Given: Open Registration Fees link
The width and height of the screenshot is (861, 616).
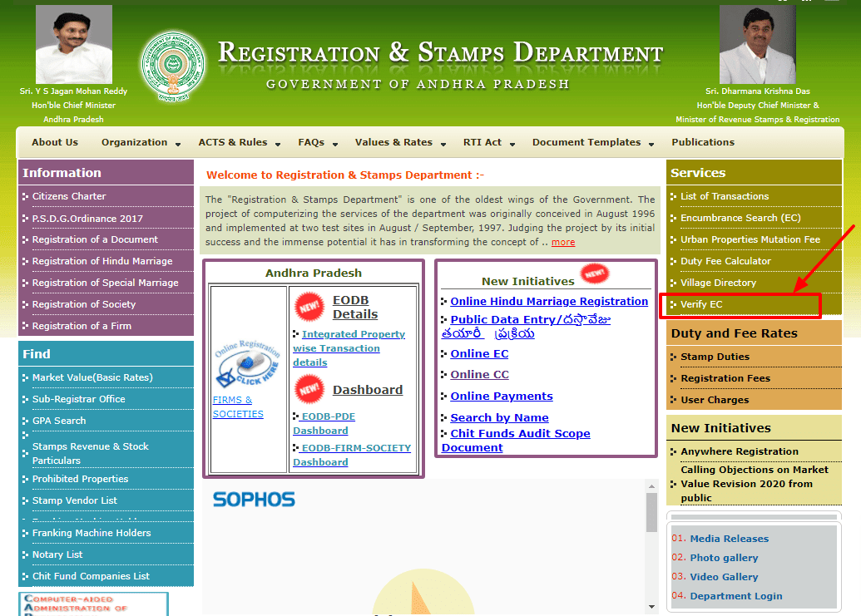Looking at the screenshot, I should point(725,378).
